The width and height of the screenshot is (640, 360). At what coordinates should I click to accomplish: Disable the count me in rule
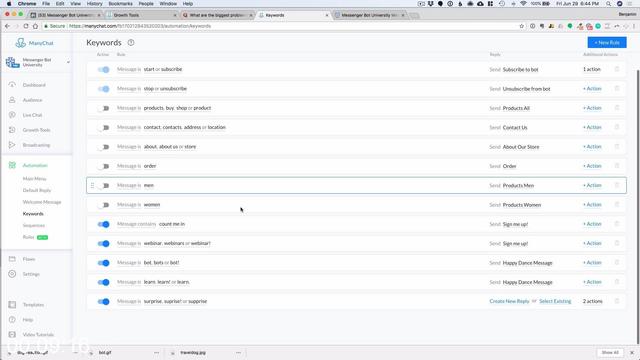click(103, 224)
